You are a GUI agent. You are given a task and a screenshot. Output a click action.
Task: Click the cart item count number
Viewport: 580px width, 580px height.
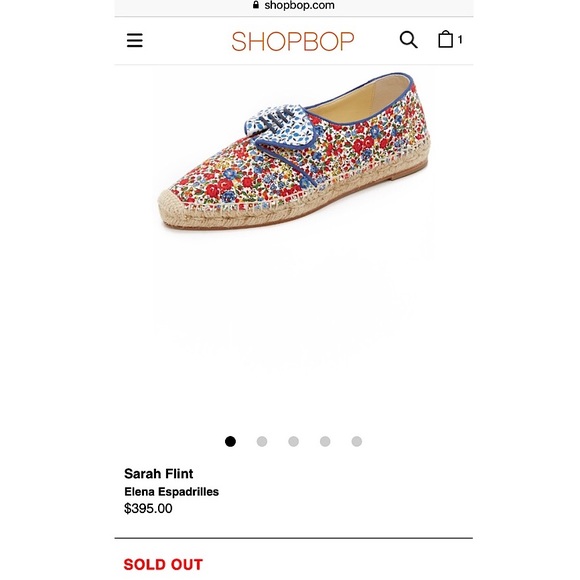click(x=460, y=40)
